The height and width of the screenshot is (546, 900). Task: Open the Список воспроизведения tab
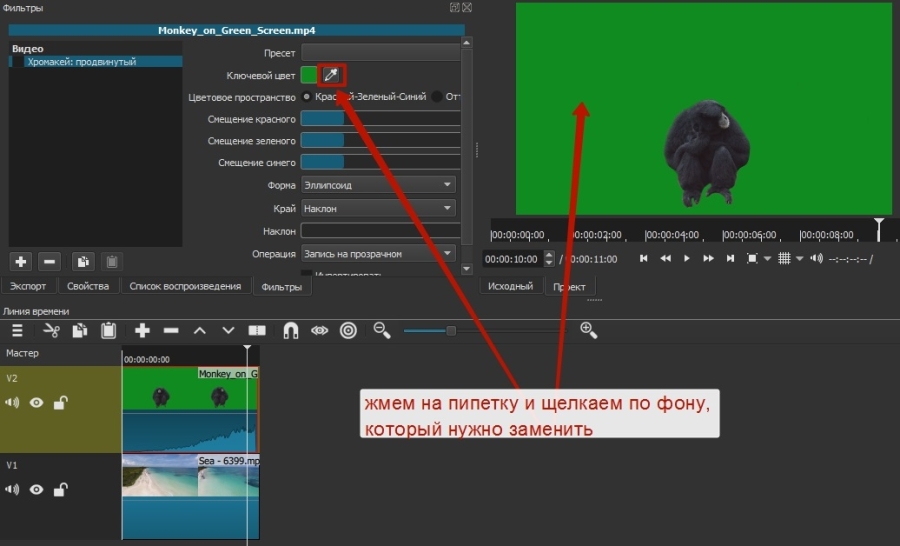[x=185, y=286]
